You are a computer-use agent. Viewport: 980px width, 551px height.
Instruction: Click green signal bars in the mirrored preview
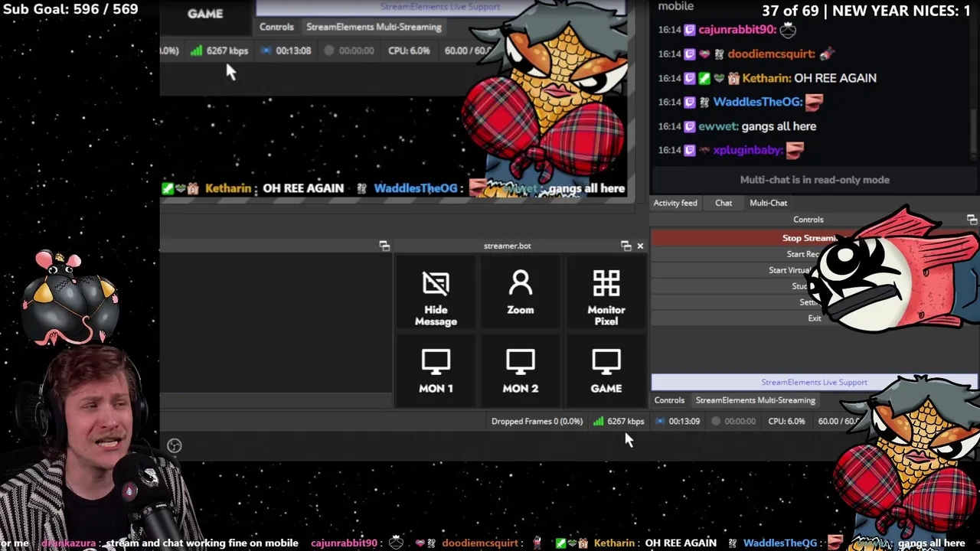click(196, 51)
